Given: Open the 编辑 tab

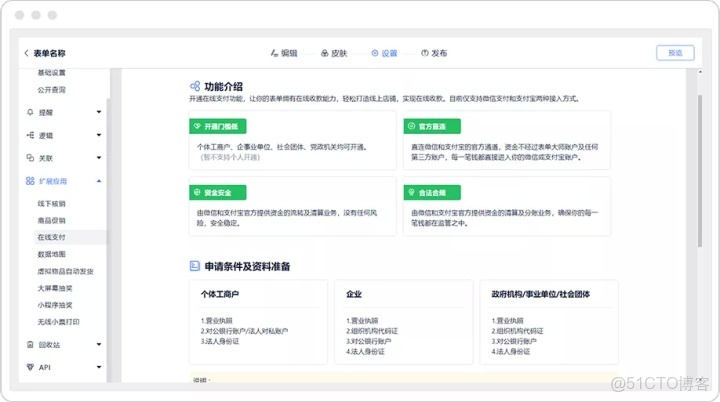Looking at the screenshot, I should tap(284, 53).
